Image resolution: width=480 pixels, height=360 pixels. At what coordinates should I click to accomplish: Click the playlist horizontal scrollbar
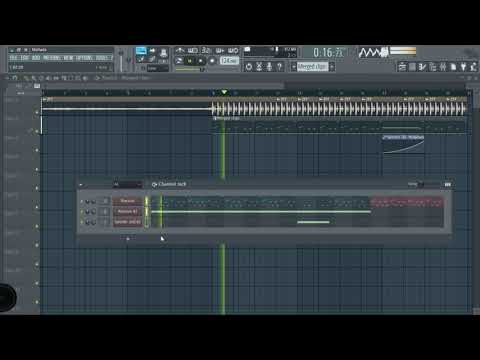point(163,86)
